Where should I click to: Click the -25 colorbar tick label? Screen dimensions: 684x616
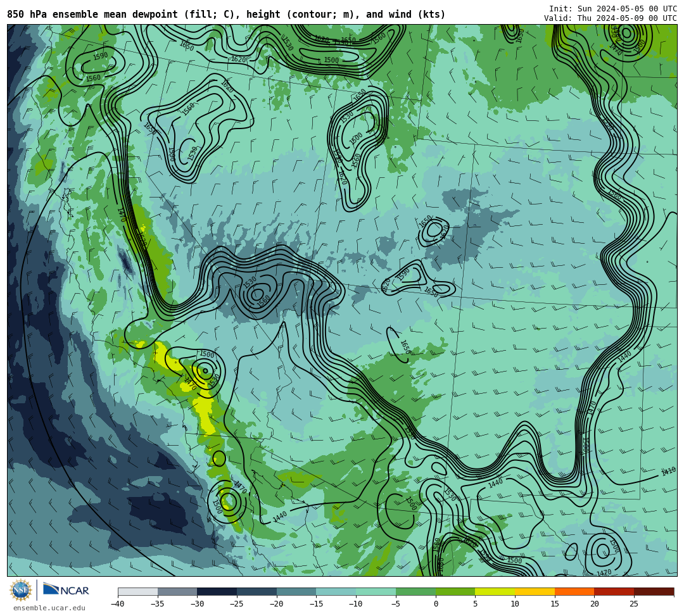237,604
